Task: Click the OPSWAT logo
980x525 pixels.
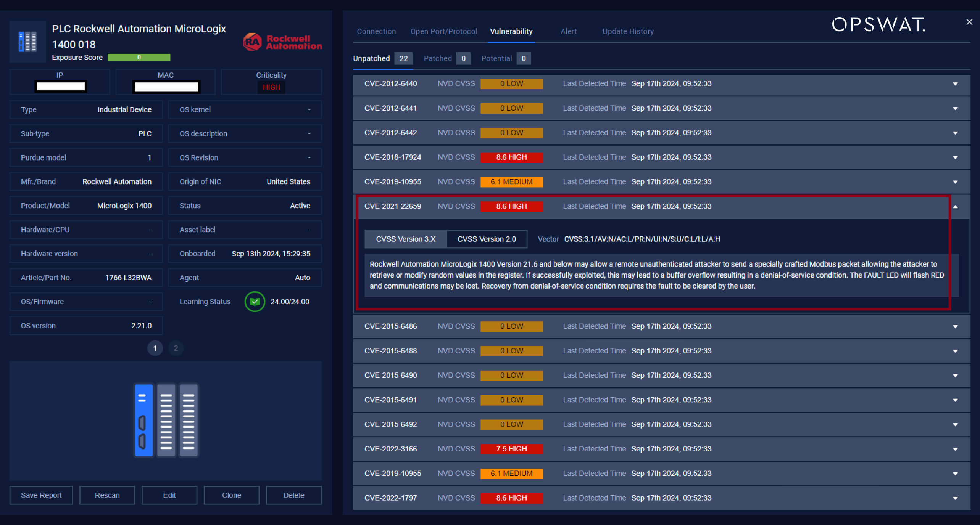Action: [878, 25]
